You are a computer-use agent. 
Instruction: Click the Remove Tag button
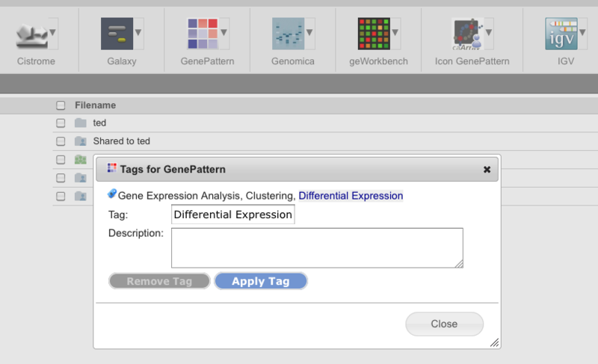[x=159, y=281]
